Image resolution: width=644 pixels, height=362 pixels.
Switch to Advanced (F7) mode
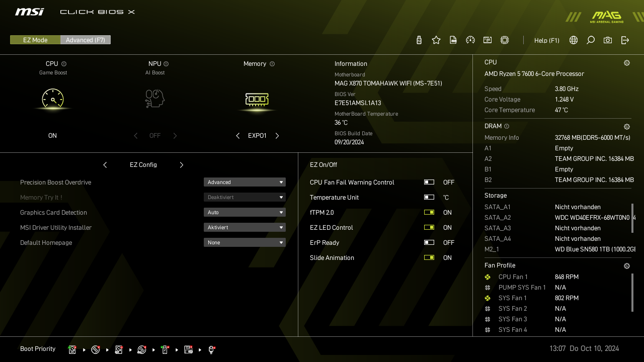pos(86,40)
